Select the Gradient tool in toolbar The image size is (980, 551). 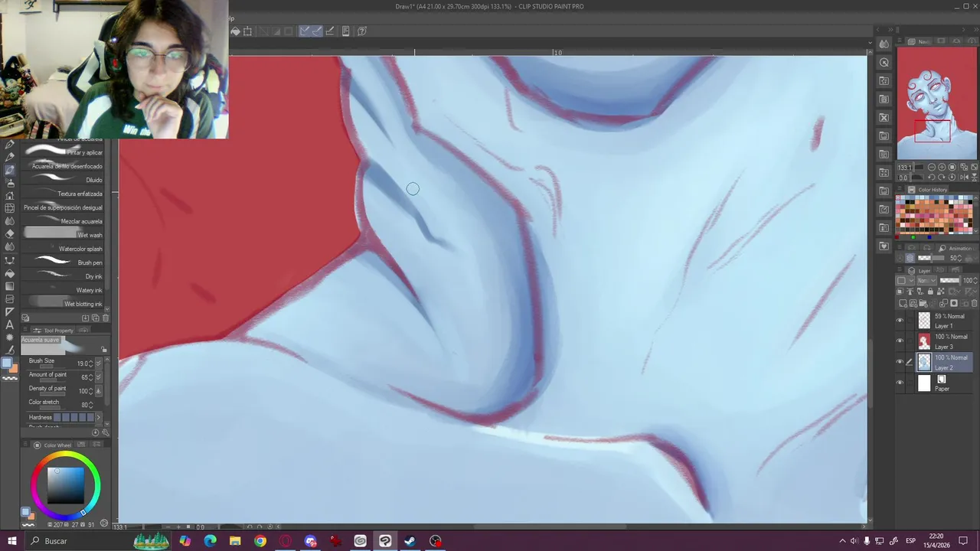click(10, 286)
